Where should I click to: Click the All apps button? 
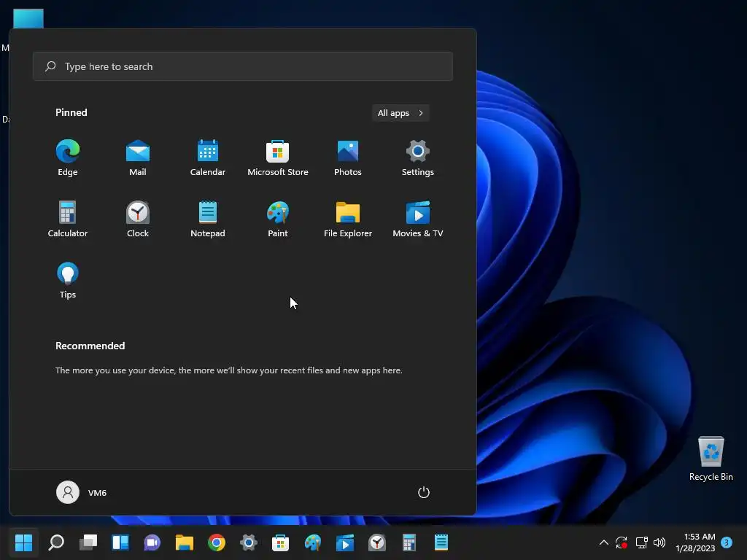click(400, 113)
